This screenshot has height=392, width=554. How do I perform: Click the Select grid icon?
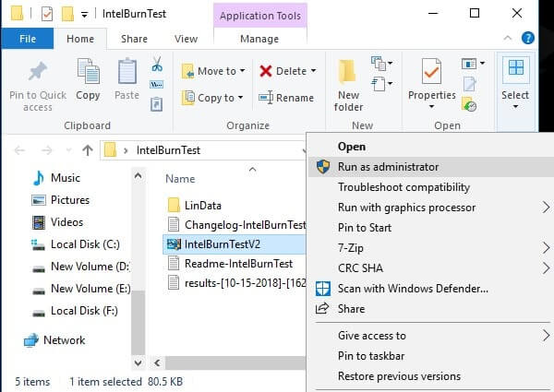516,67
